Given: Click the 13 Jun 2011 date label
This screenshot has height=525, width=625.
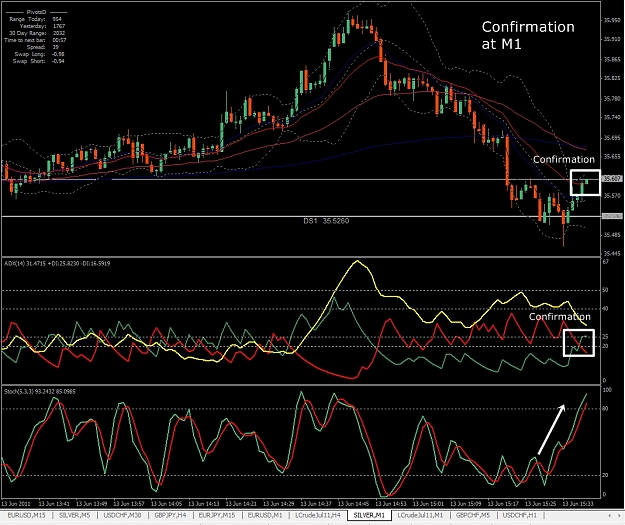Looking at the screenshot, I should click(x=17, y=504).
